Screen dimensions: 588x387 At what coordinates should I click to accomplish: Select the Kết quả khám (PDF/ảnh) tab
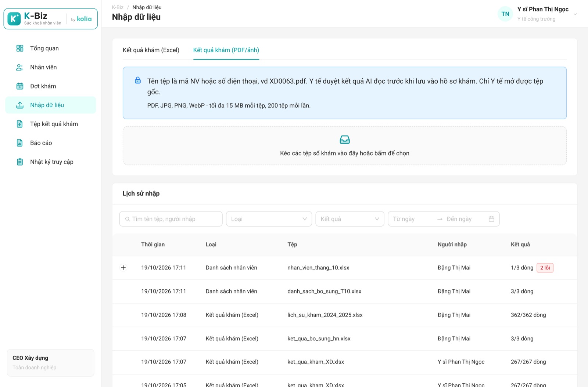click(226, 50)
